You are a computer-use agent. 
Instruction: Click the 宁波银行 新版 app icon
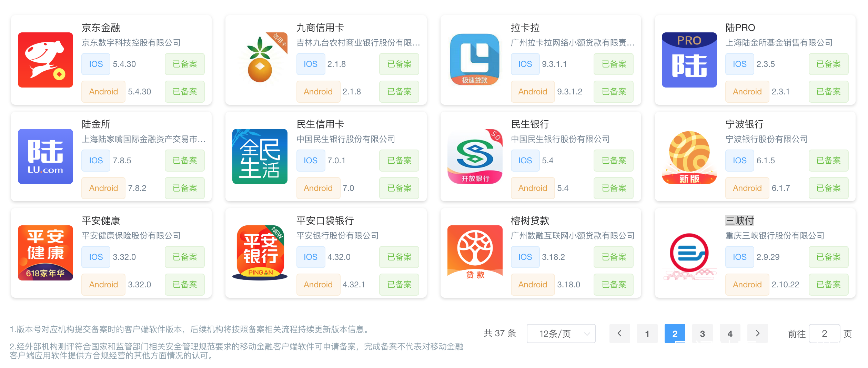(x=689, y=156)
